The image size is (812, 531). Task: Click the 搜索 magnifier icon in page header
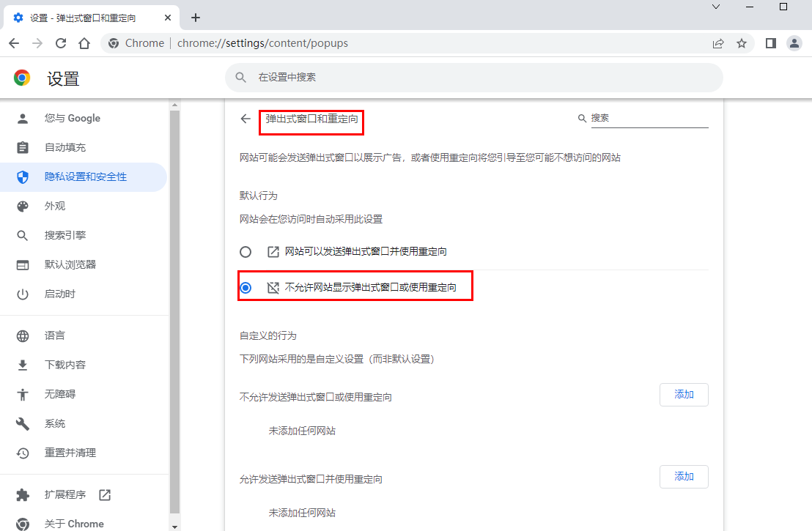click(582, 119)
